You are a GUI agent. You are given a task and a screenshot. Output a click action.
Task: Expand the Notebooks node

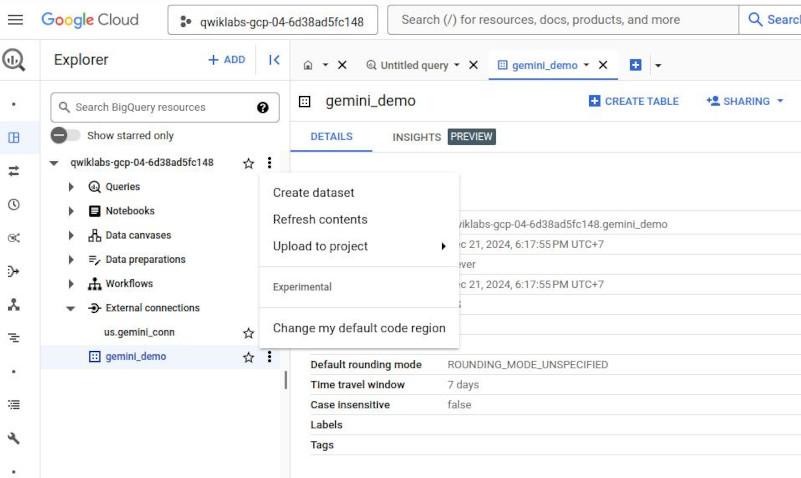pyautogui.click(x=71, y=211)
